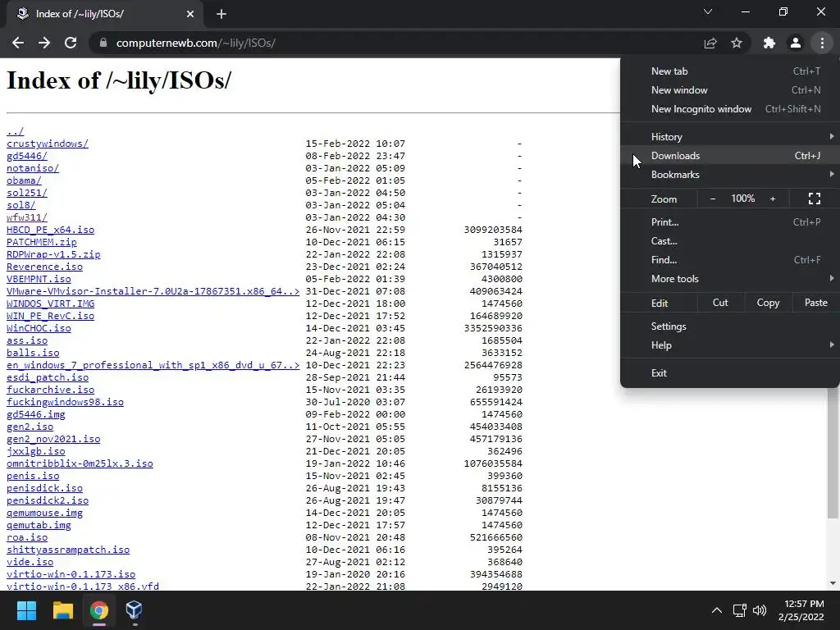Screen dimensions: 840x630
Task: Click Copy in the Edit row
Action: click(x=768, y=303)
